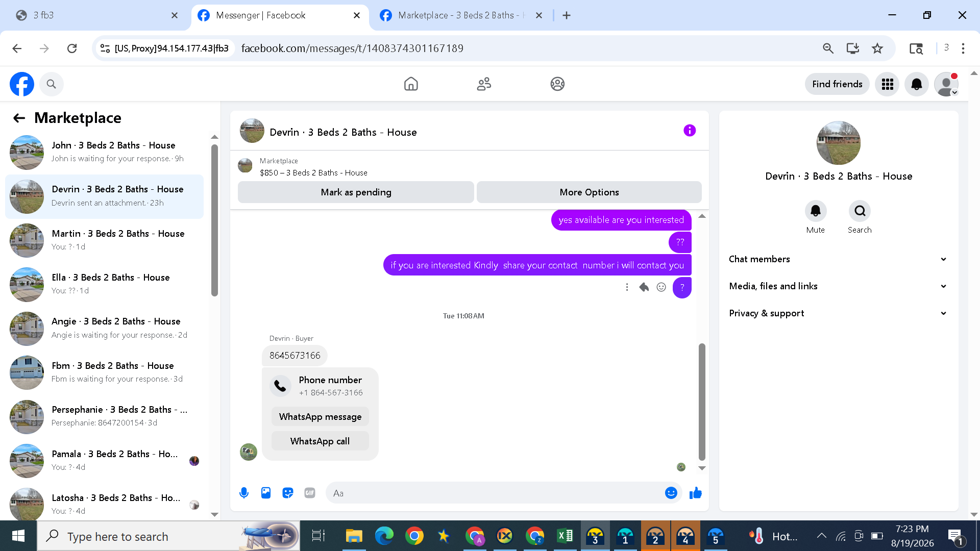Viewport: 980px width, 551px height.
Task: Open the Chrome three-dot menu
Action: pos(963,48)
